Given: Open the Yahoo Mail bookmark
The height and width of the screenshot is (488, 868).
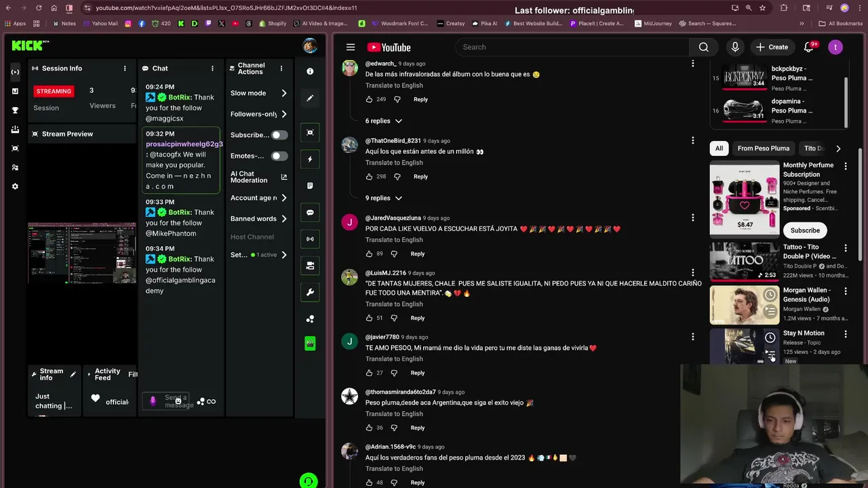Looking at the screenshot, I should (100, 23).
